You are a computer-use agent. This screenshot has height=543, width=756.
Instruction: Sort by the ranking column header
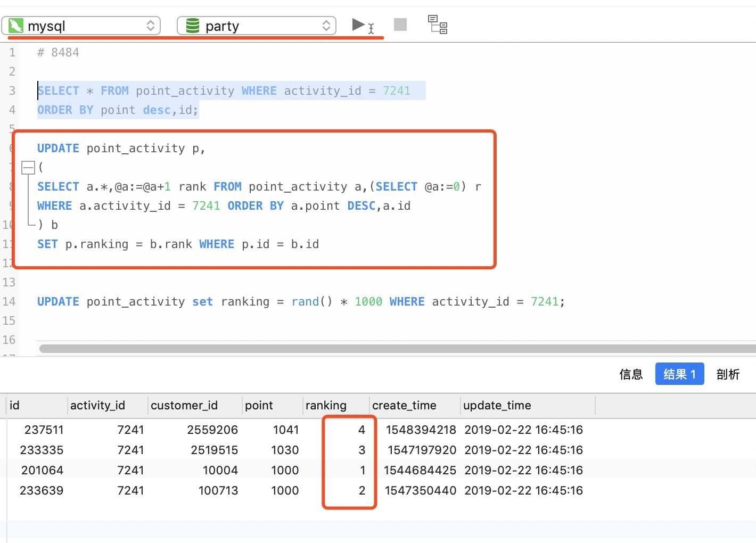[x=336, y=406]
